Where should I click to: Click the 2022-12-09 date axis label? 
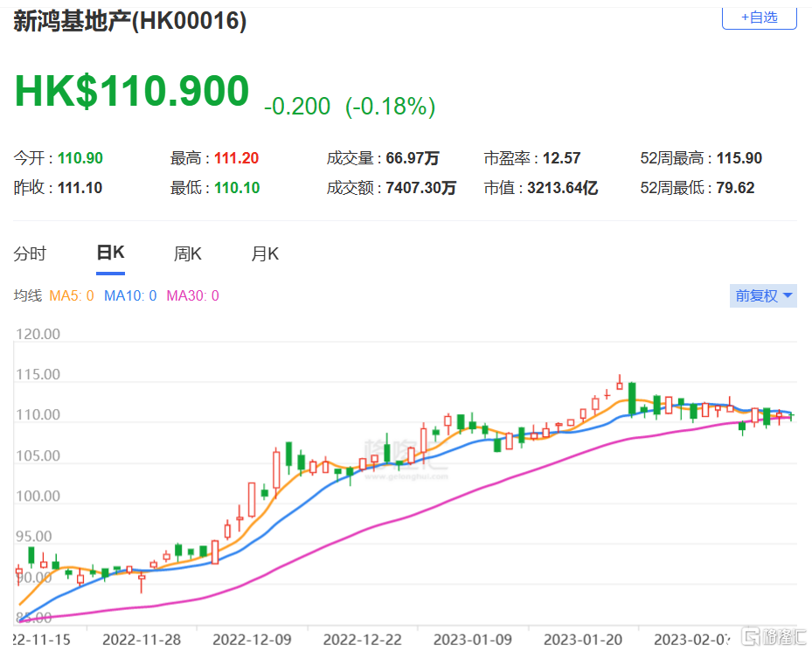point(252,640)
